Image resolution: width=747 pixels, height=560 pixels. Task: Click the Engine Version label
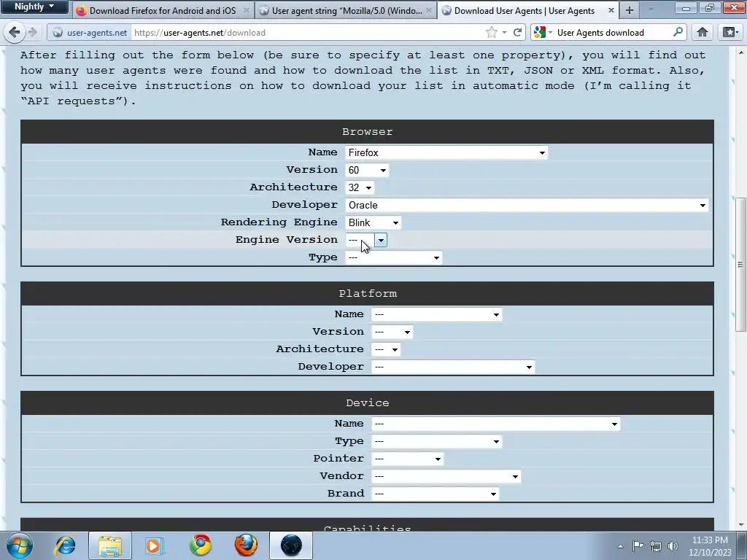[286, 239]
